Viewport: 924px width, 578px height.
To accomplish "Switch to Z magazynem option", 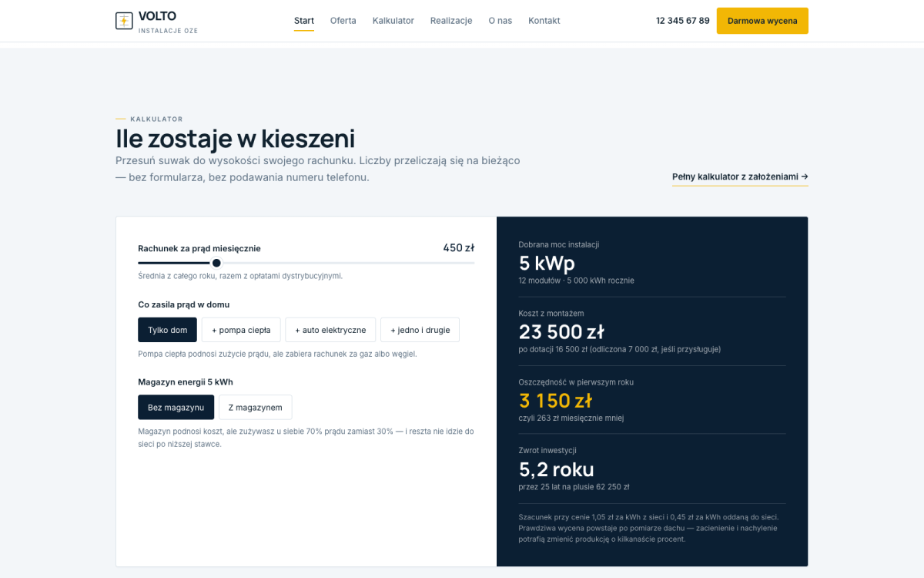I will click(256, 407).
